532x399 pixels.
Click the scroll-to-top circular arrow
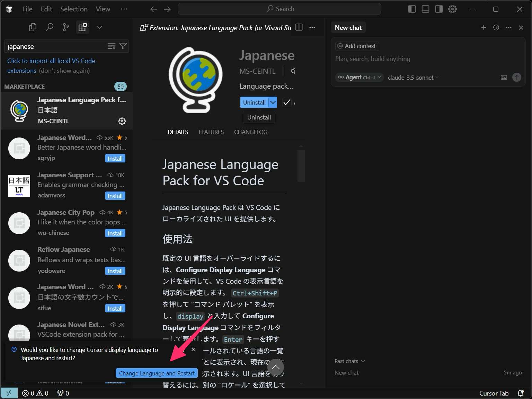[276, 367]
